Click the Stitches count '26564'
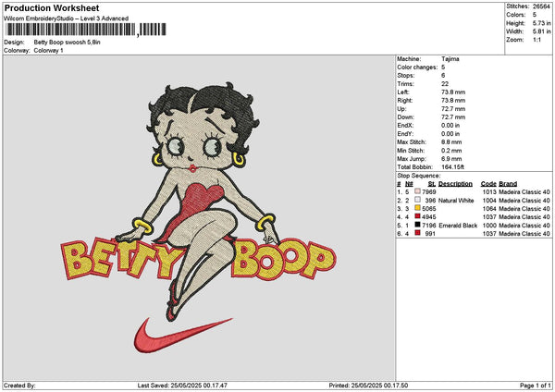The image size is (555, 392). (541, 6)
